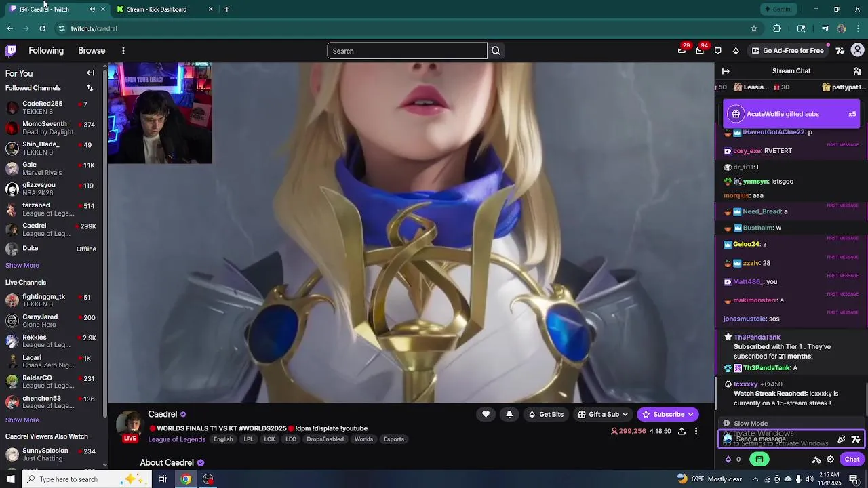Open Gale Marvel Rivals channel
The width and height of the screenshot is (868, 488).
click(52, 168)
